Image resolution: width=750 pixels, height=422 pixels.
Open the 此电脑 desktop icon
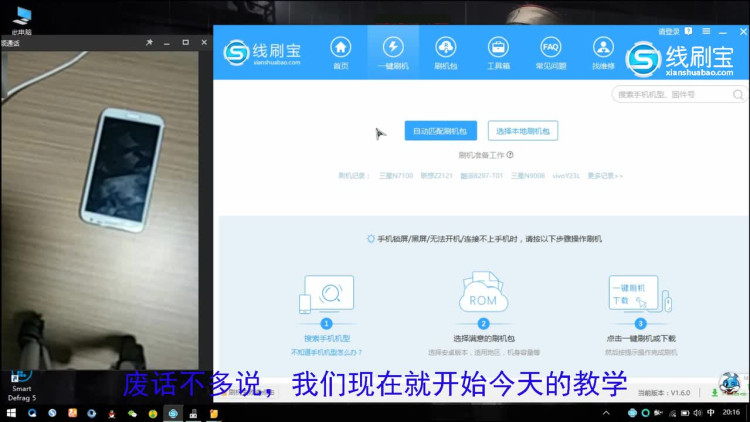pyautogui.click(x=22, y=22)
